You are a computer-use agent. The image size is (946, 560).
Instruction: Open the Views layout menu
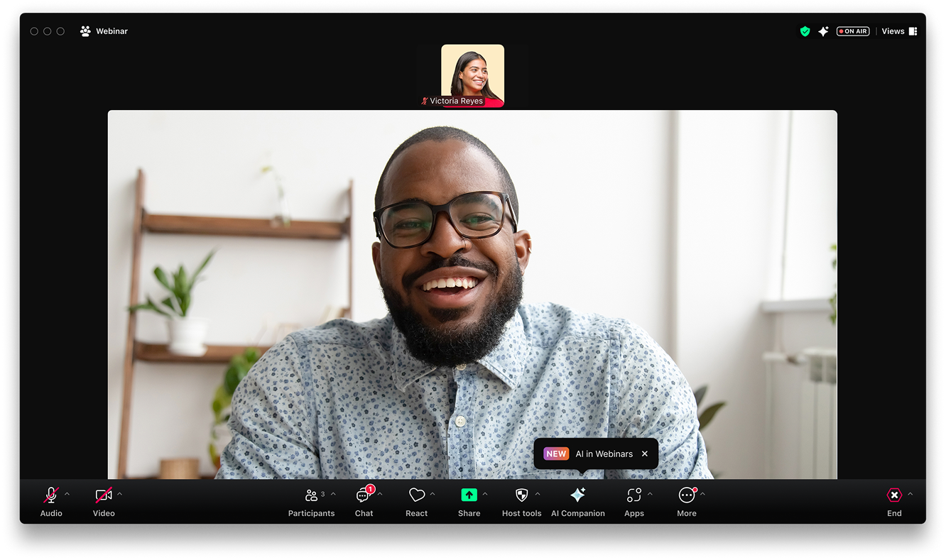coord(899,31)
